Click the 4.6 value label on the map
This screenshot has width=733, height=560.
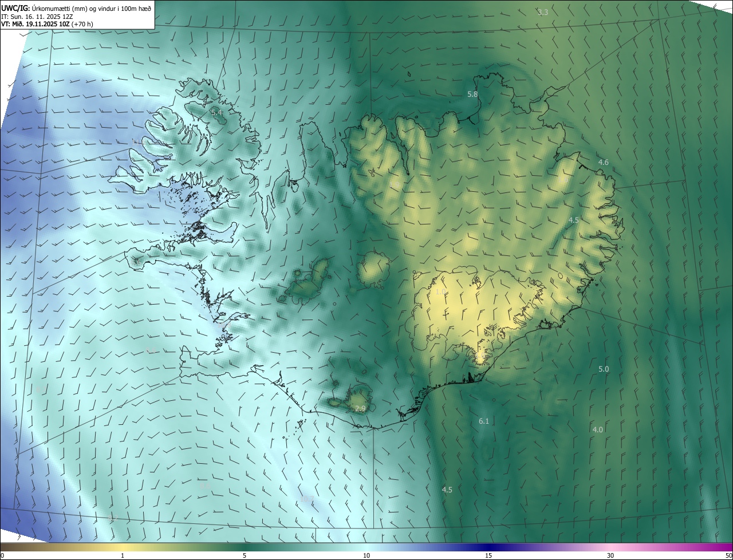[x=603, y=163]
